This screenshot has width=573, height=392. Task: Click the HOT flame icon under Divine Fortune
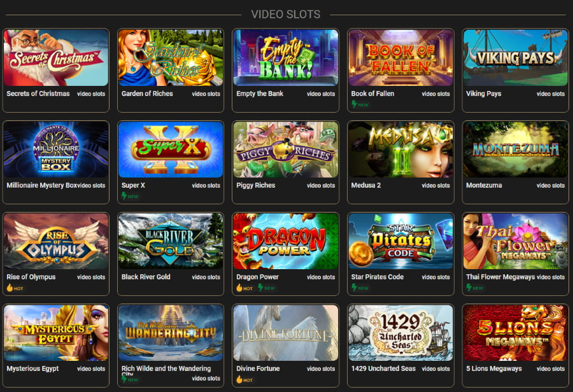(x=239, y=379)
